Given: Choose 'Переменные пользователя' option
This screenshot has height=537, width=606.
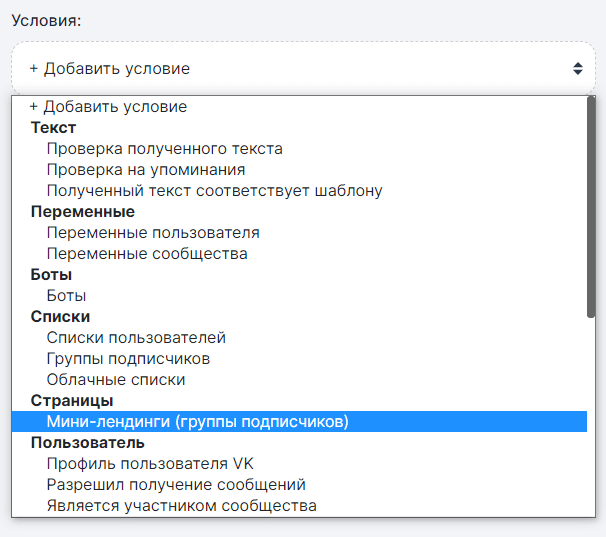Looking at the screenshot, I should pos(152,233).
